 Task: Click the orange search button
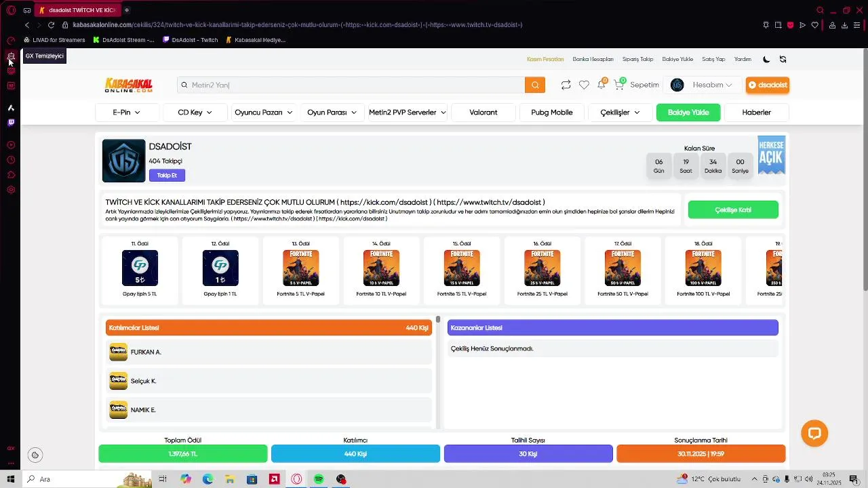pos(534,85)
